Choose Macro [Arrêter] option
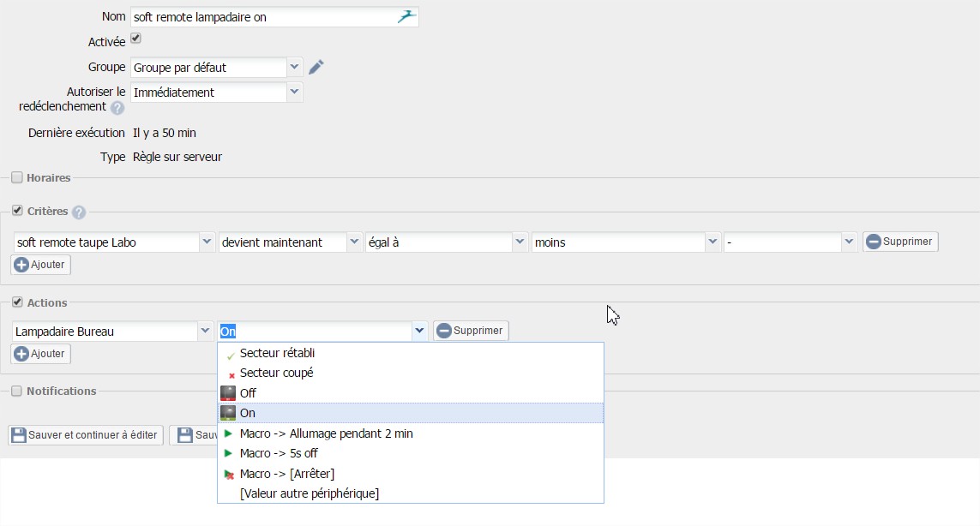Image resolution: width=980 pixels, height=526 pixels. click(x=286, y=474)
